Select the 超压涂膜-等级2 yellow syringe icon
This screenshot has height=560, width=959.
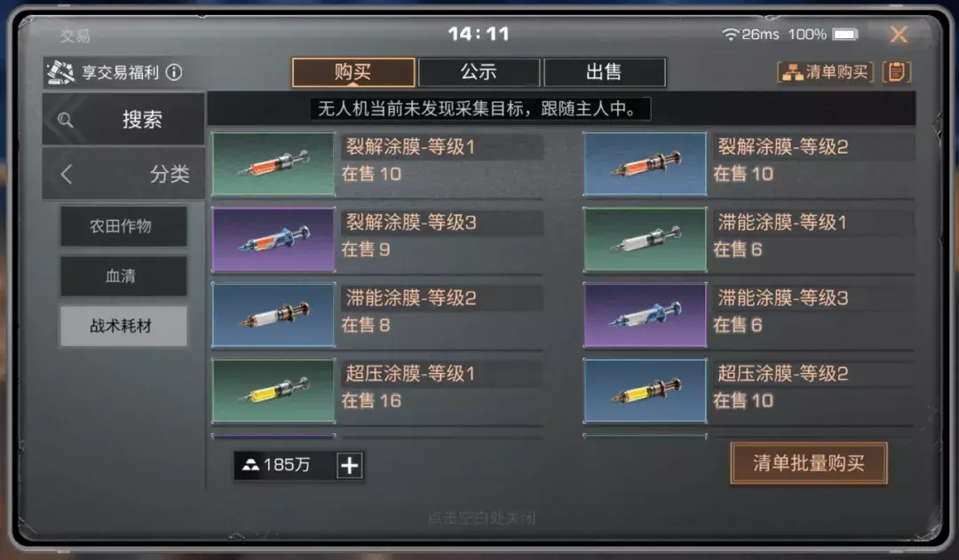[x=646, y=390]
